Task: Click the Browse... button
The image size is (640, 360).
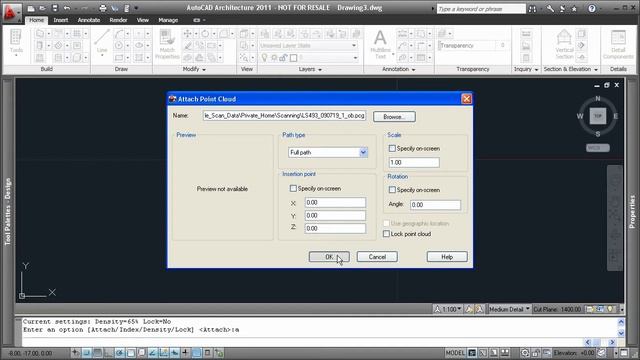Action: tap(394, 117)
